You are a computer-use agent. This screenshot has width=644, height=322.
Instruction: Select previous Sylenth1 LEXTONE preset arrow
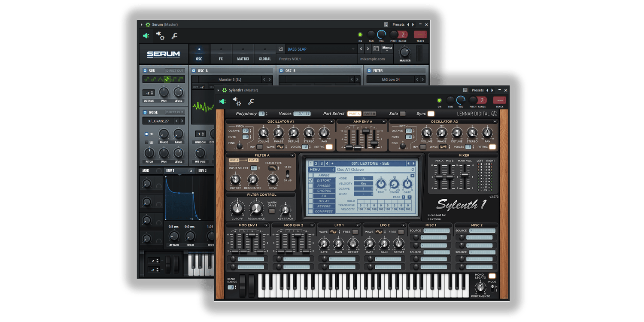pos(408,164)
